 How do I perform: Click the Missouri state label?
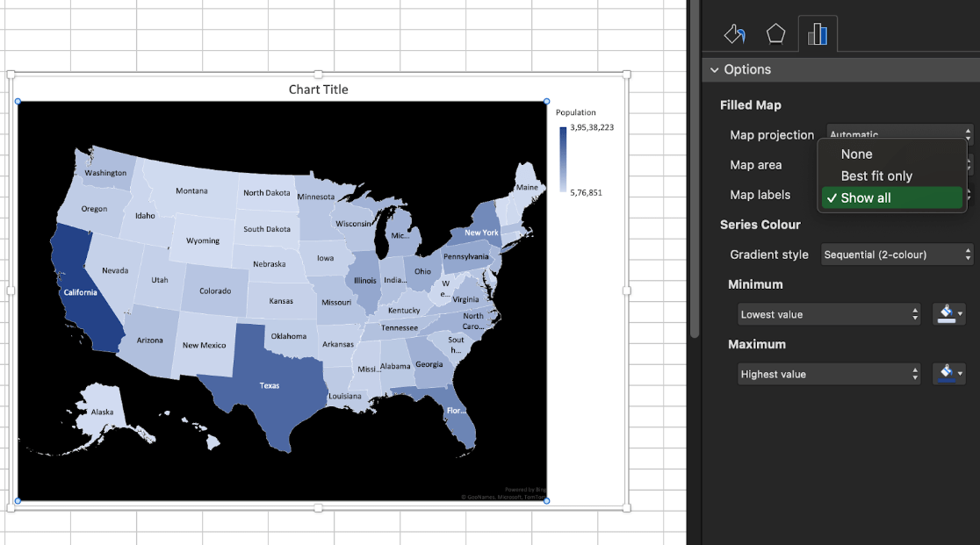(336, 303)
